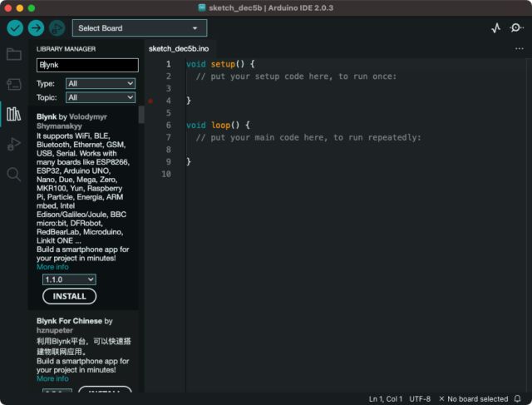
Task: Toggle the Library Manager sidebar icon
Action: [13, 114]
